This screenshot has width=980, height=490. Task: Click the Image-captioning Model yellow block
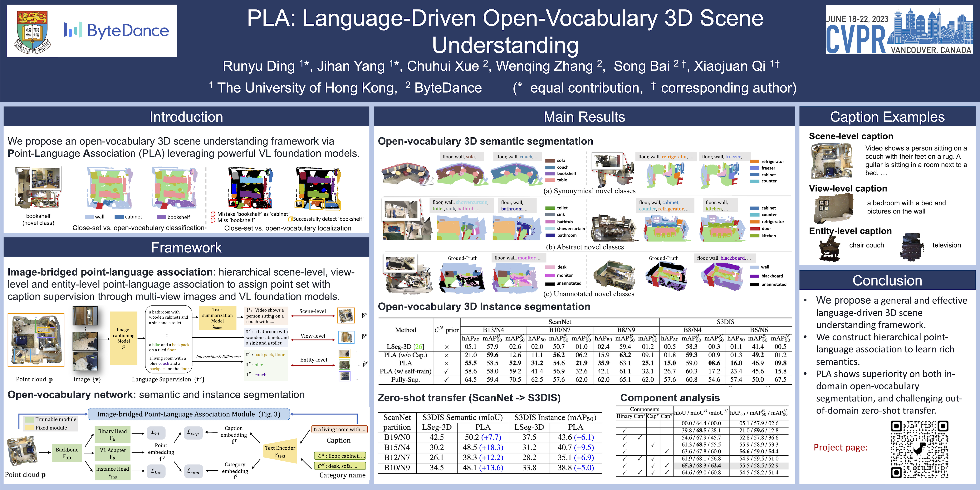click(x=123, y=338)
